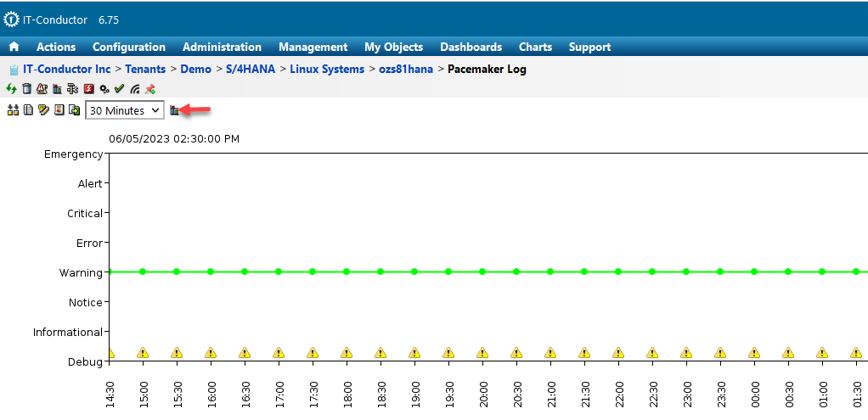Image resolution: width=868 pixels, height=420 pixels.
Task: Click chart icon indicated by red arrow
Action: tap(175, 110)
